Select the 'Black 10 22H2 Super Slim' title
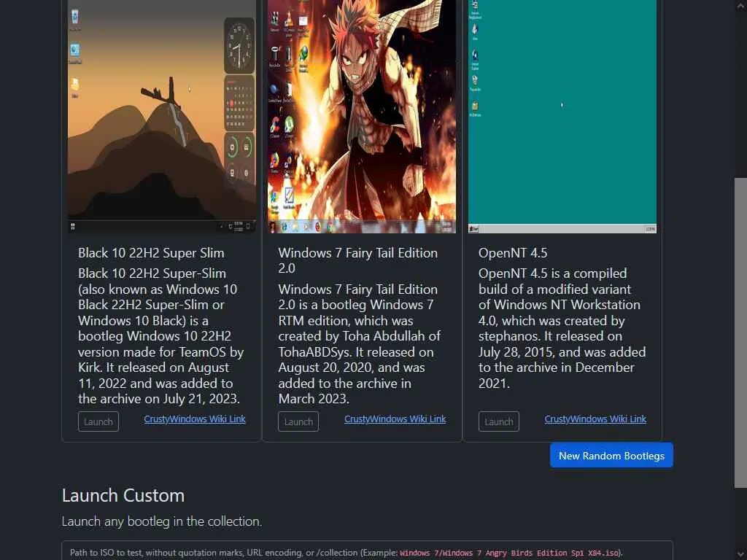747x560 pixels. pos(151,253)
